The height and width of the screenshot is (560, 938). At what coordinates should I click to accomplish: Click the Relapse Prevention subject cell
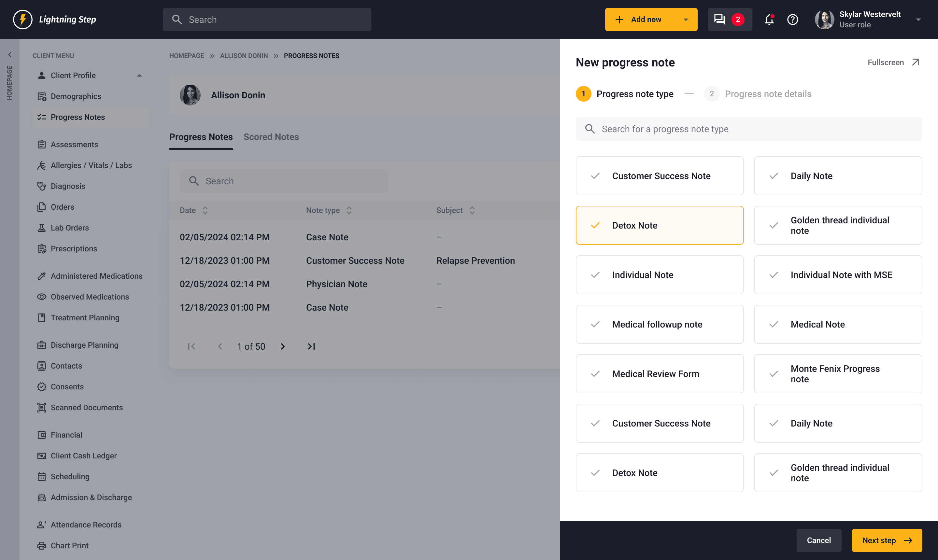point(475,260)
